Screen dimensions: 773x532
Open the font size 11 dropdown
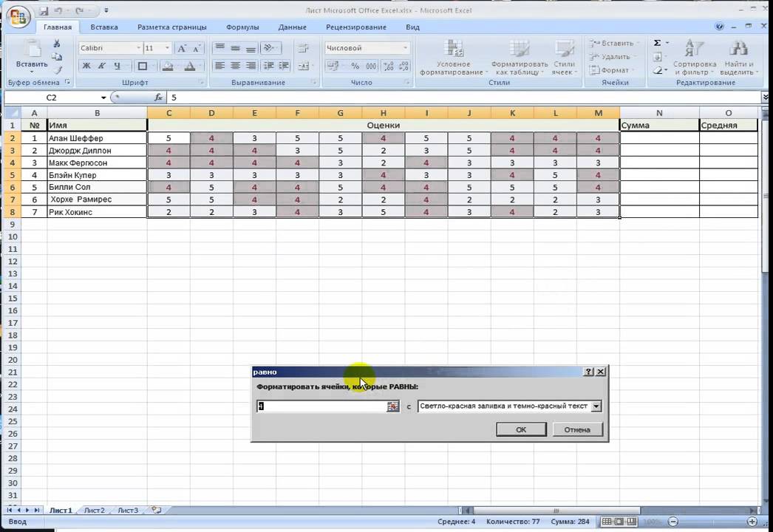tap(167, 48)
